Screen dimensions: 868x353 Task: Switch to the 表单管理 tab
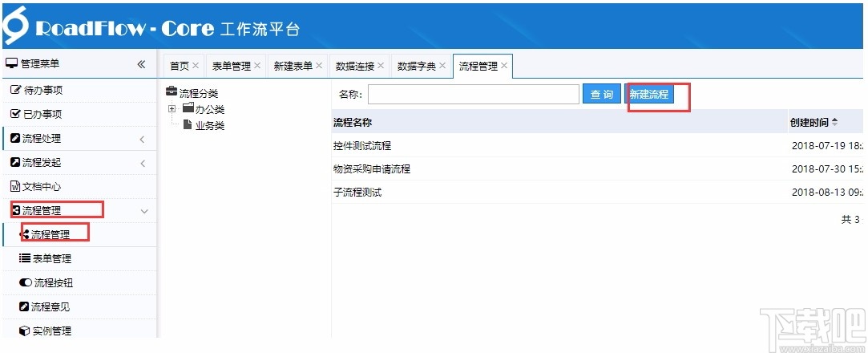(x=232, y=67)
